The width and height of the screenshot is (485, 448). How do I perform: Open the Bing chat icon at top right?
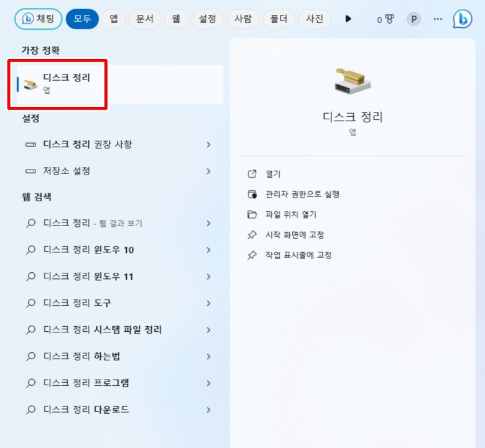point(463,19)
